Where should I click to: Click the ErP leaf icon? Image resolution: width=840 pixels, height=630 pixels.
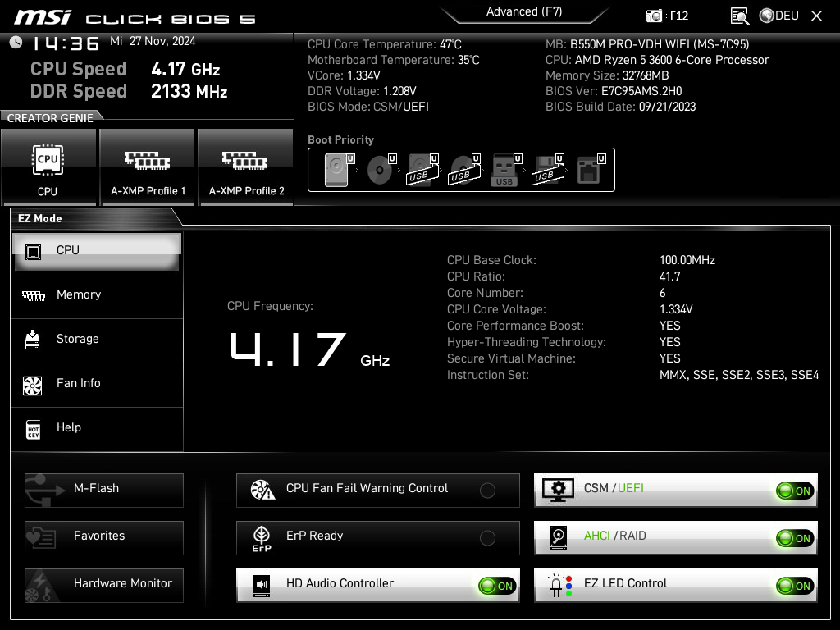pos(262,538)
